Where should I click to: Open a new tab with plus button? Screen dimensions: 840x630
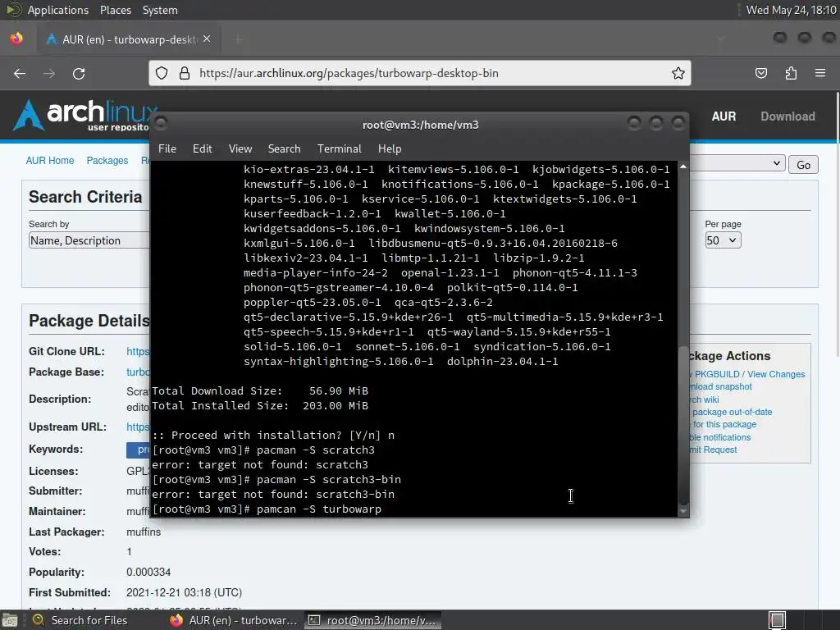[238, 39]
